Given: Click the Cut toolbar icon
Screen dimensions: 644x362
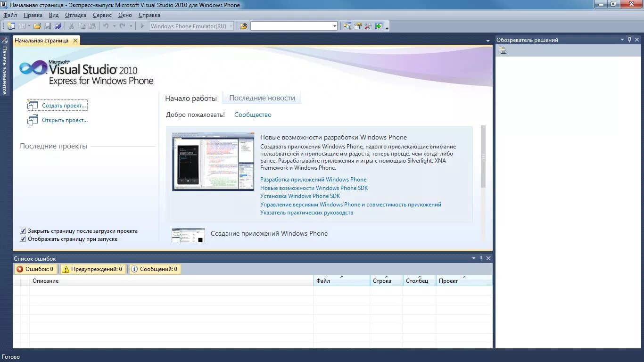Looking at the screenshot, I should [x=72, y=26].
